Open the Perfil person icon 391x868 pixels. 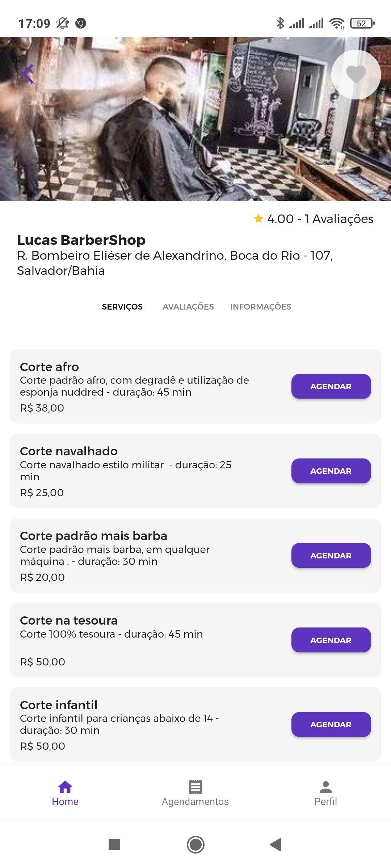click(x=325, y=787)
